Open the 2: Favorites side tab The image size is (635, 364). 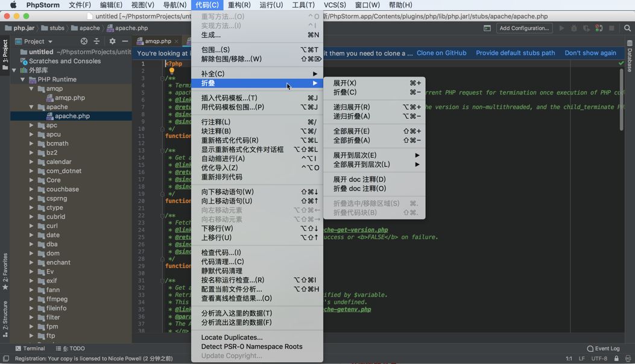pyautogui.click(x=5, y=271)
